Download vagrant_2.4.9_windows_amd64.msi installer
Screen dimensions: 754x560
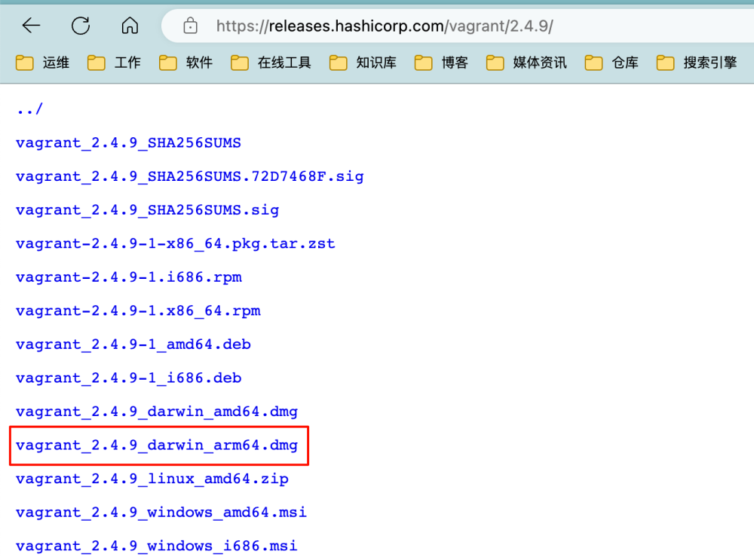(x=161, y=513)
